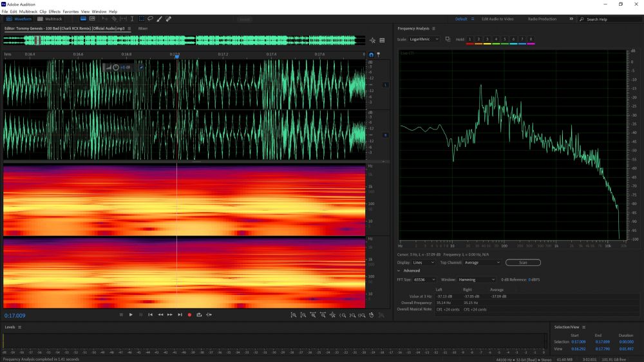Open the Scale Logarithmic dropdown
This screenshot has height=362, width=644.
pos(424,39)
